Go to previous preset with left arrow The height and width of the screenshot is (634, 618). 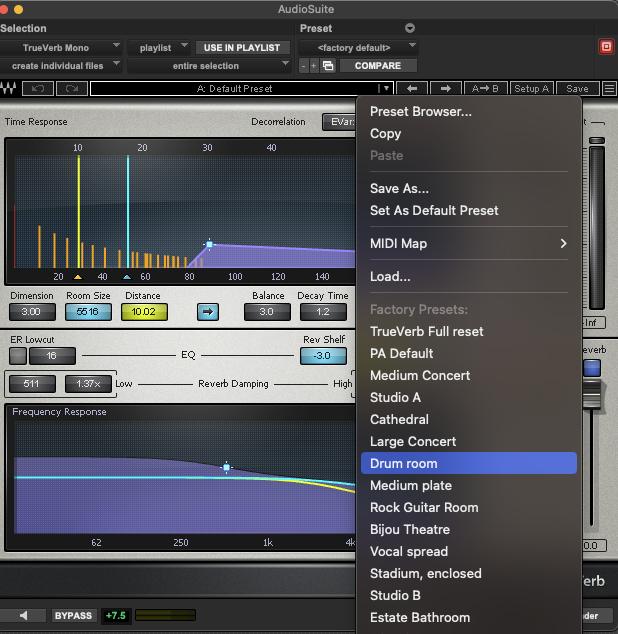pos(412,89)
